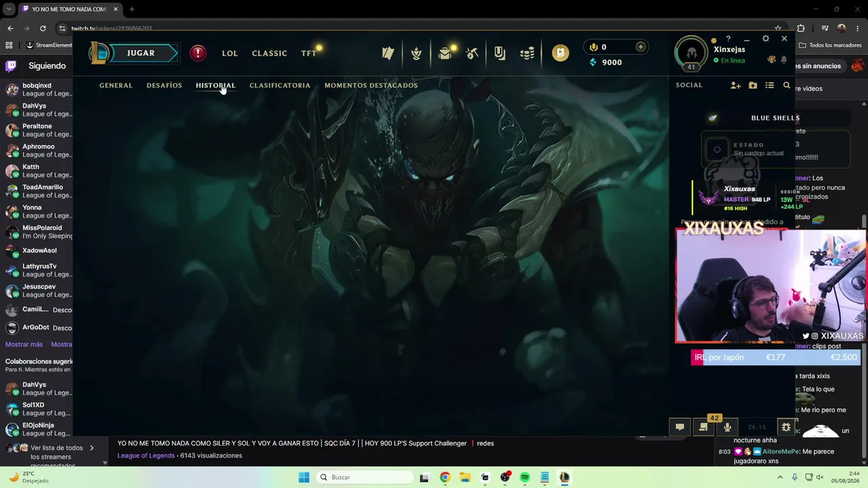Switch to the TFT tab
The image size is (868, 488).
pos(309,54)
